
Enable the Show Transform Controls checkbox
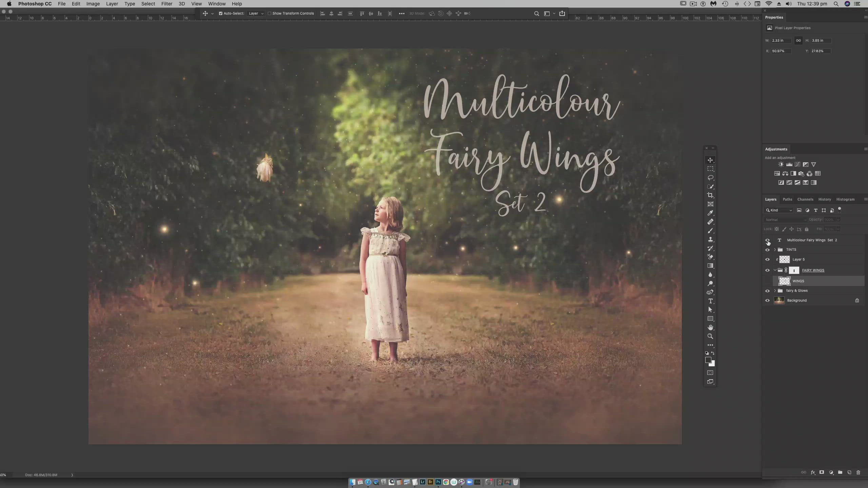270,13
